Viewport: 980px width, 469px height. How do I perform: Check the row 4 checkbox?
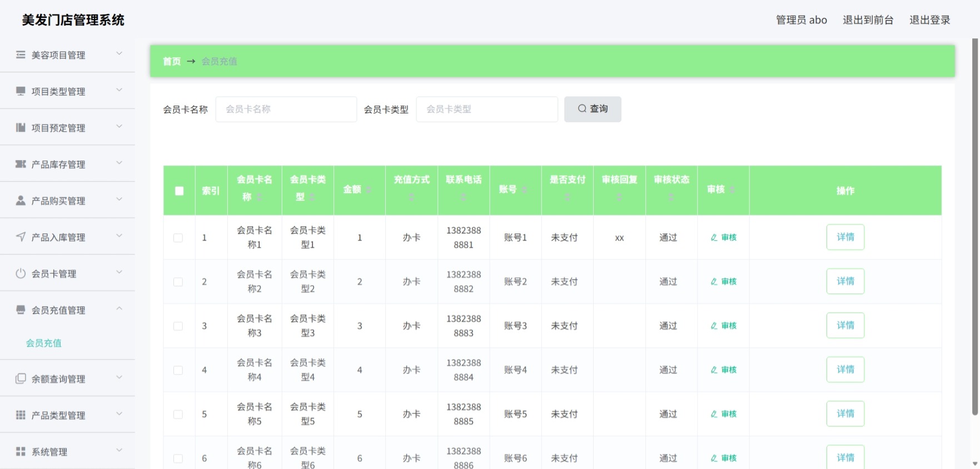tap(178, 370)
